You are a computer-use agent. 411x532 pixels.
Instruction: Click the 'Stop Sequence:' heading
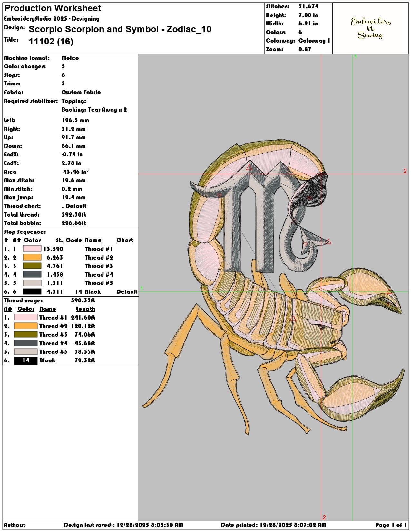(25, 232)
